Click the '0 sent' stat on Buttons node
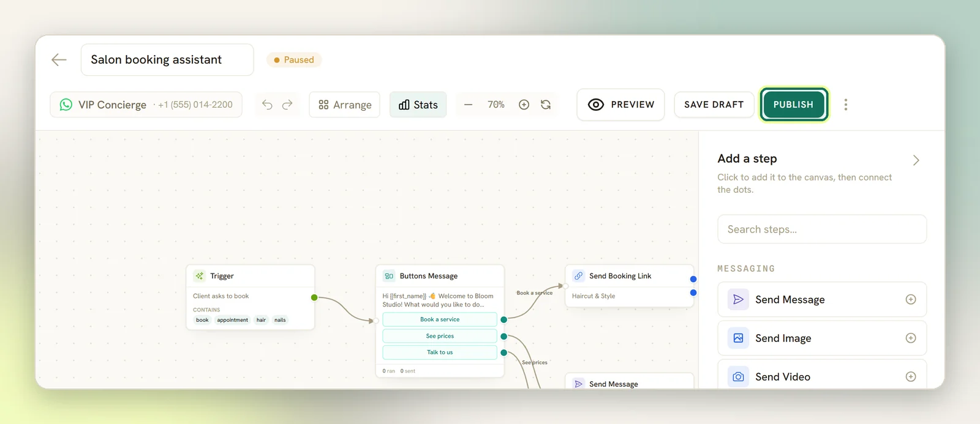 click(408, 371)
